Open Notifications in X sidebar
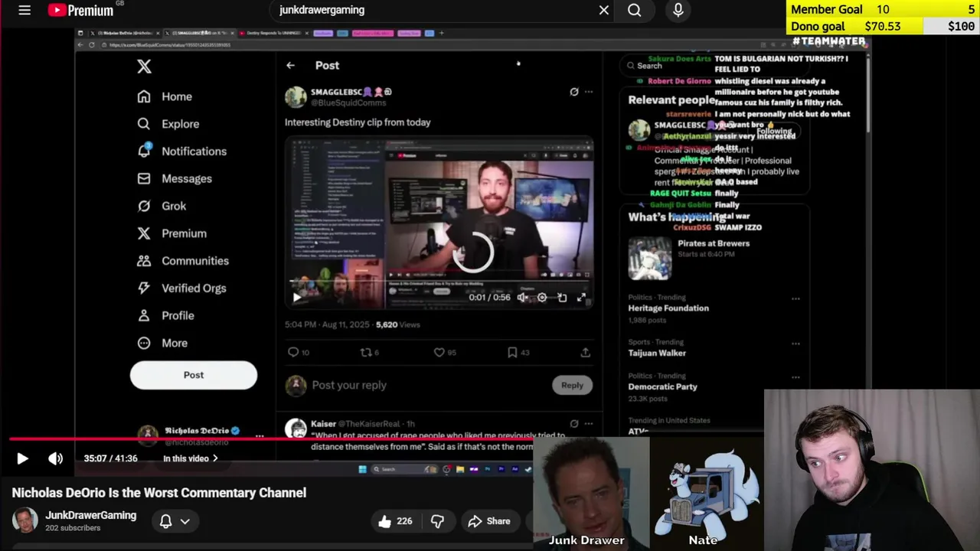 [x=182, y=152]
